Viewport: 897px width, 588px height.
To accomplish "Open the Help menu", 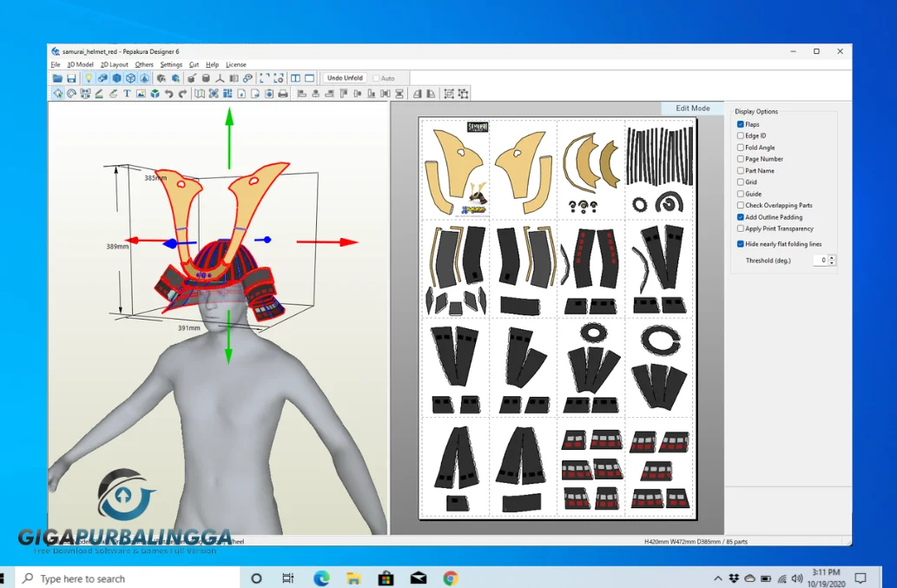I will (x=212, y=64).
